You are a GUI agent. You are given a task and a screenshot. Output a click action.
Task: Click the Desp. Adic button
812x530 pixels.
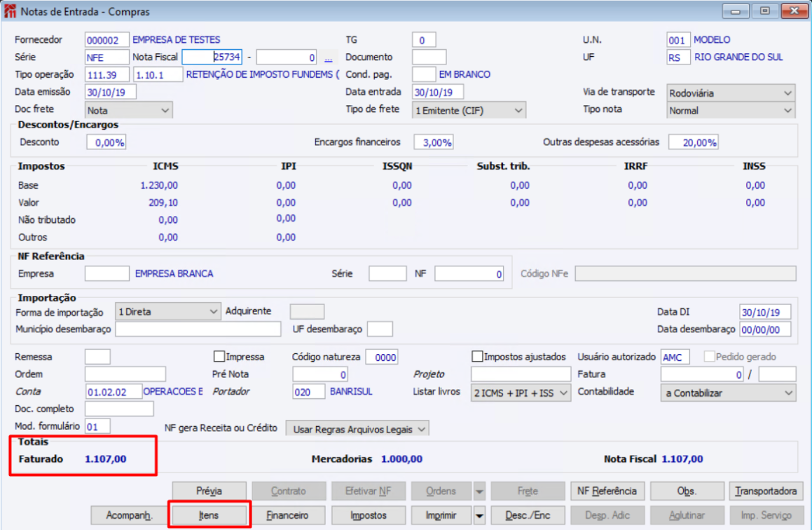coord(607,515)
